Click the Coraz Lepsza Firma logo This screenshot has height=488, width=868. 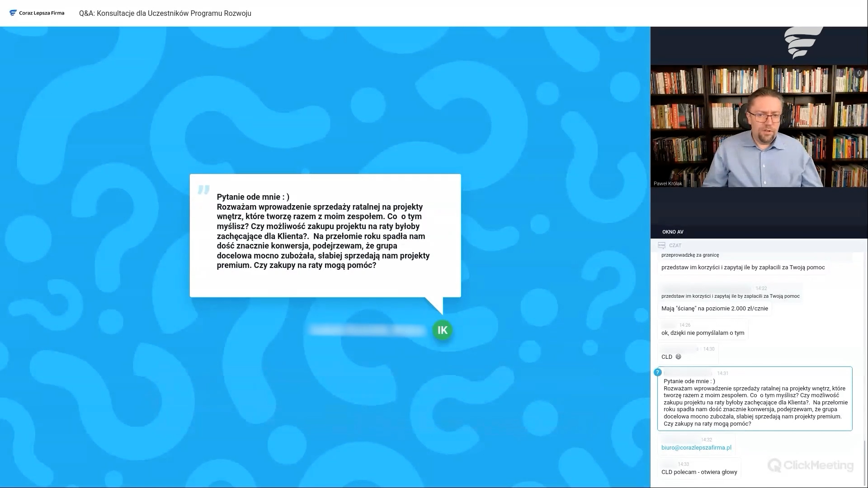[37, 13]
